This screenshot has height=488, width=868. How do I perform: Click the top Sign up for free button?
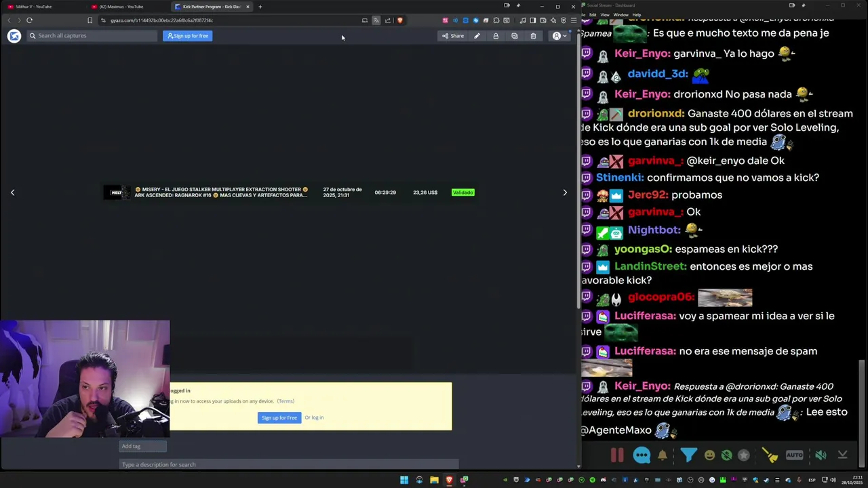(187, 35)
